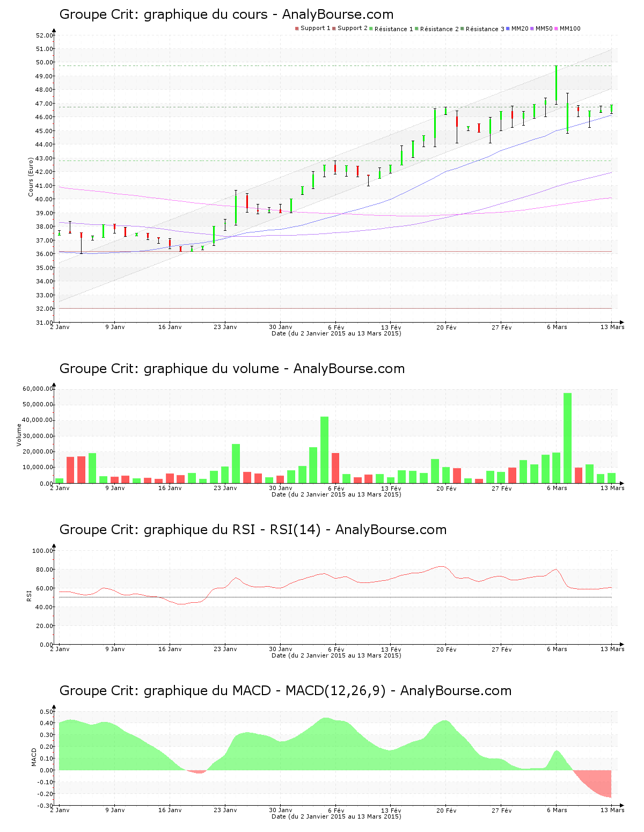Click the RSI peak near 20 Fév
Image resolution: width=644 pixels, height=832 pixels.
tap(442, 566)
